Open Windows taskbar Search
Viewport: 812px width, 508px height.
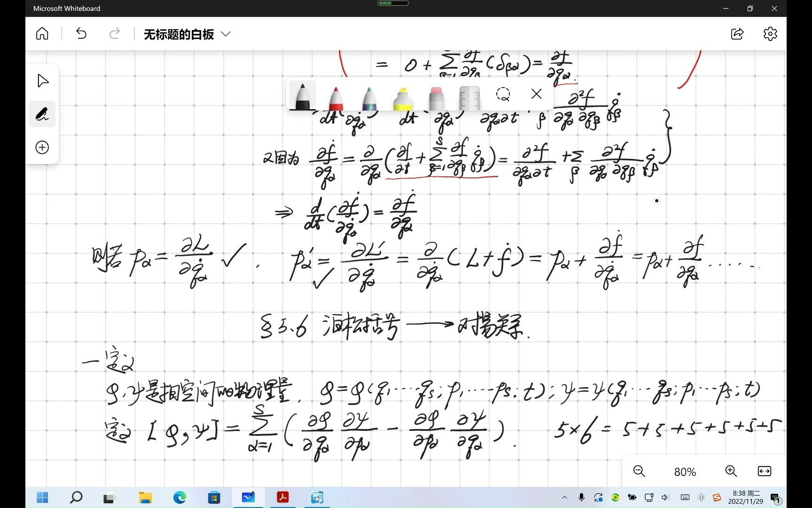tap(76, 497)
